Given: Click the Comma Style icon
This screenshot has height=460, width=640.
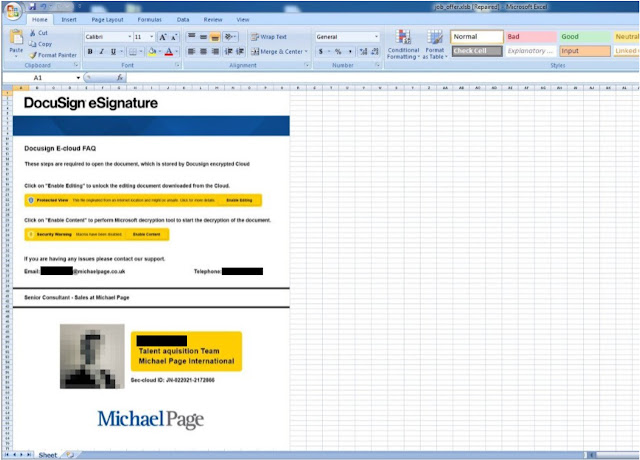Looking at the screenshot, I should [x=350, y=51].
